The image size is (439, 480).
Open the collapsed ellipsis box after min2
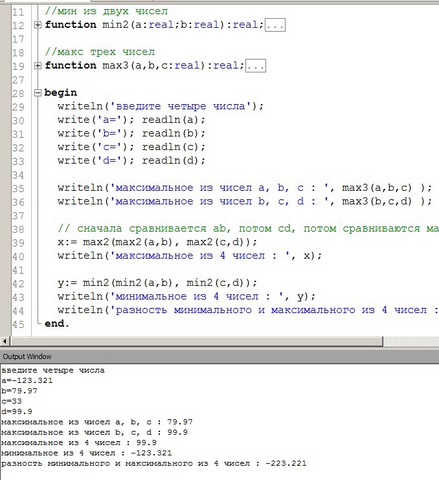(275, 25)
